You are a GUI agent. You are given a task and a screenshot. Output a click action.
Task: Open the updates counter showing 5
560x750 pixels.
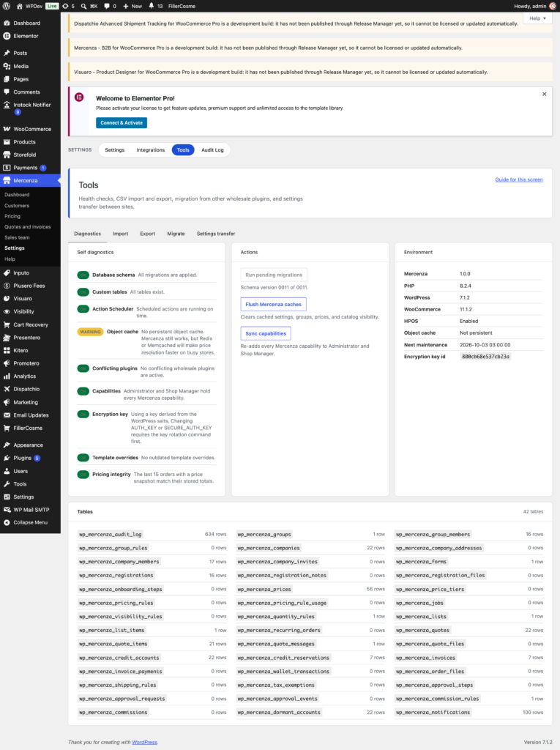(68, 6)
